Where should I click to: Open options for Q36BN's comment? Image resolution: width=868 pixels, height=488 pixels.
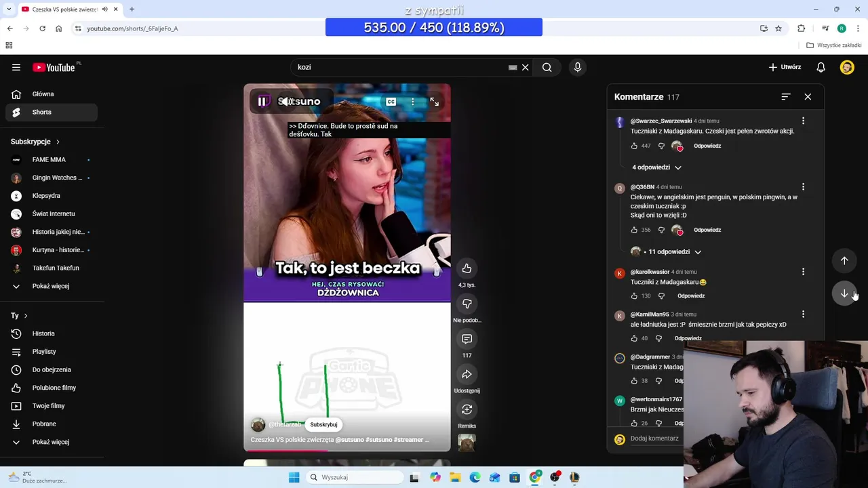coord(803,186)
